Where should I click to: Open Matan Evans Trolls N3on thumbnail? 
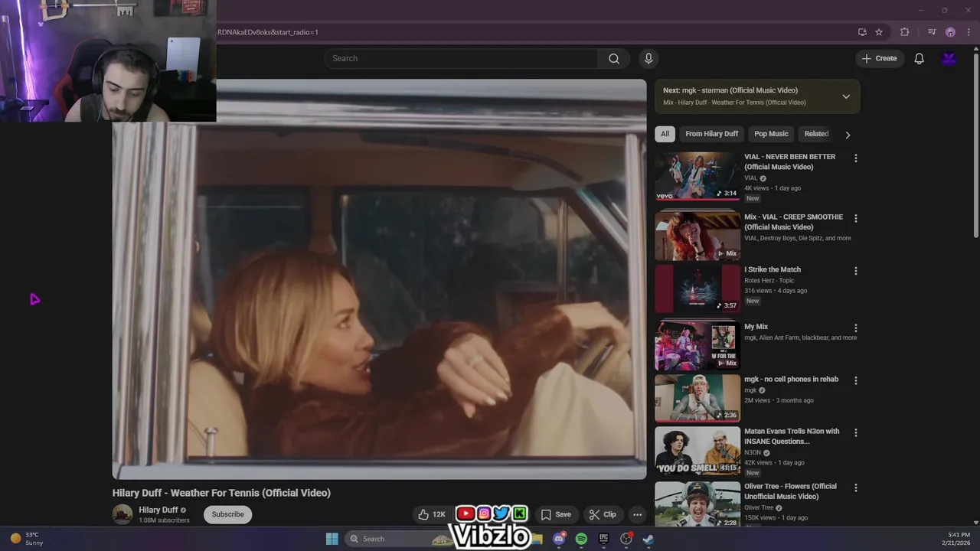click(x=697, y=451)
